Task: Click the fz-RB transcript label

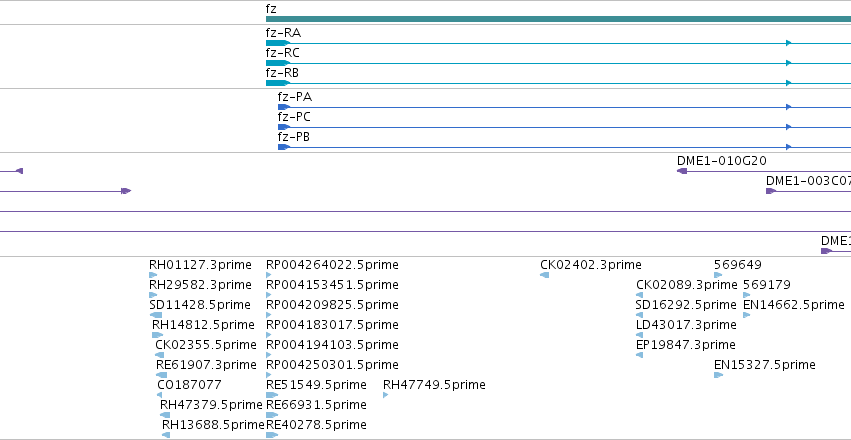Action: 282,73
